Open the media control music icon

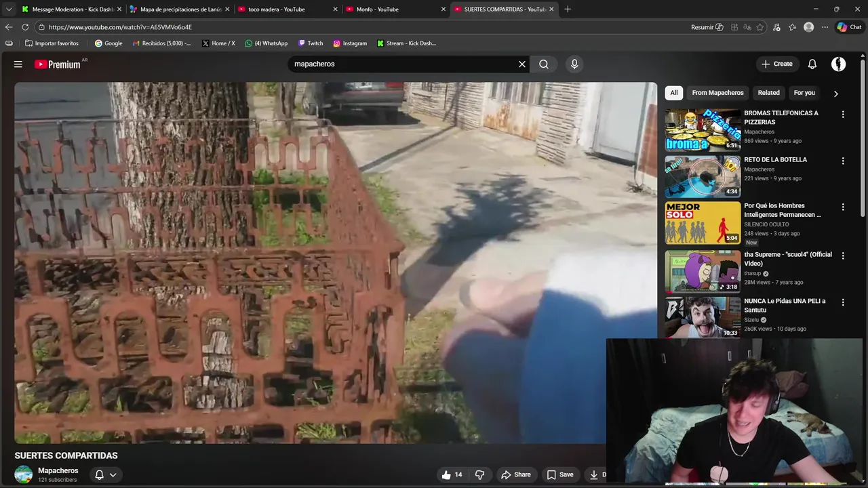777,27
